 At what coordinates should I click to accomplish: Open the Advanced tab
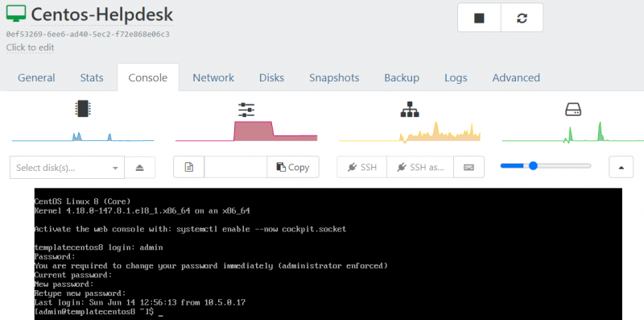click(x=516, y=77)
